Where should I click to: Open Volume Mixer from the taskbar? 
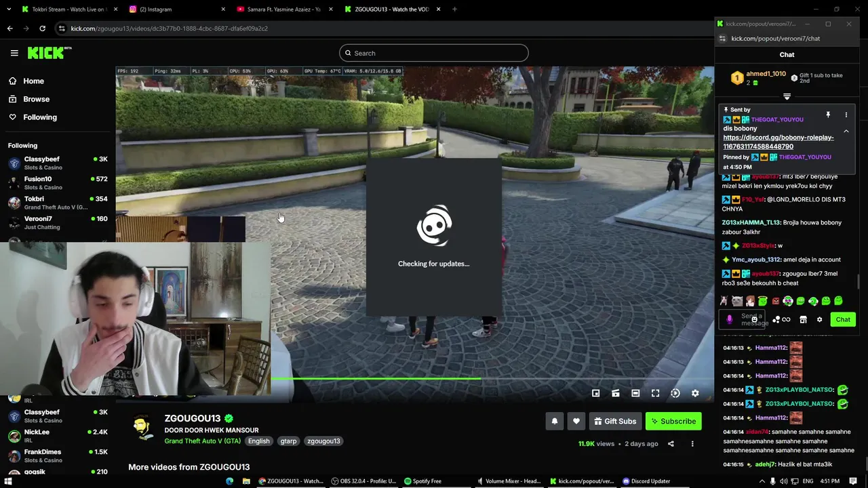pyautogui.click(x=509, y=481)
